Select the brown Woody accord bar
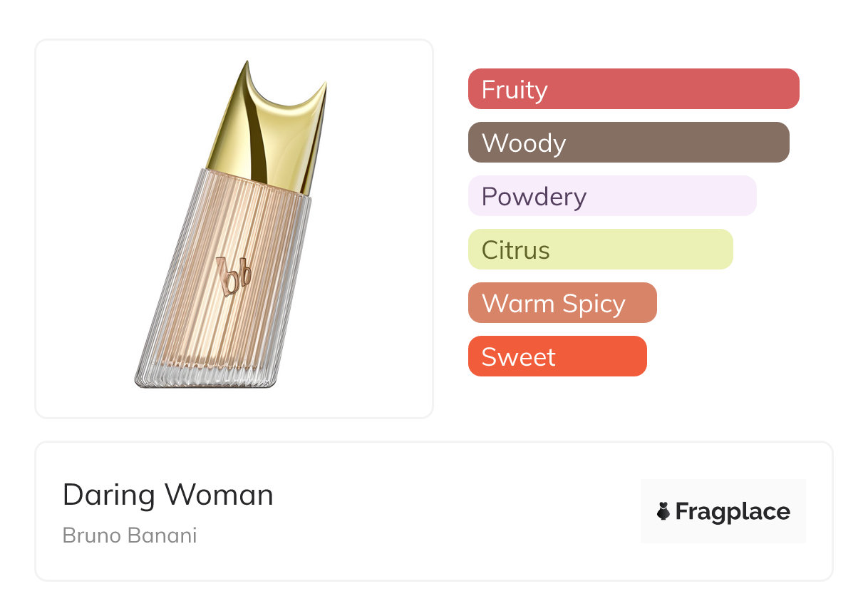Image resolution: width=868 pixels, height=616 pixels. point(628,143)
